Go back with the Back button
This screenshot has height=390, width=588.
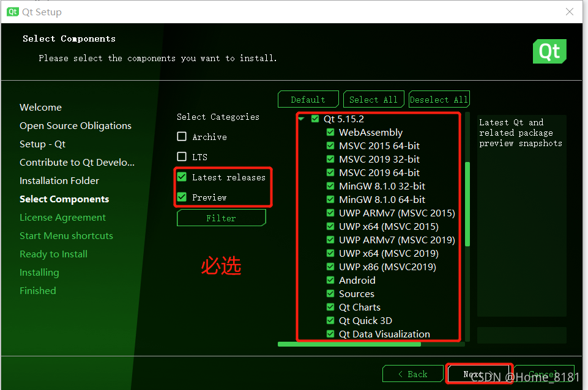(x=412, y=374)
